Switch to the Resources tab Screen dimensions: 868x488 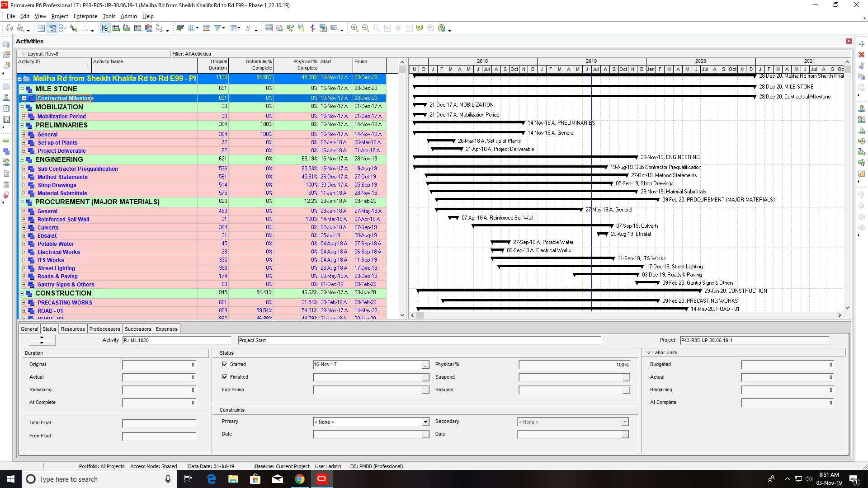pos(73,329)
